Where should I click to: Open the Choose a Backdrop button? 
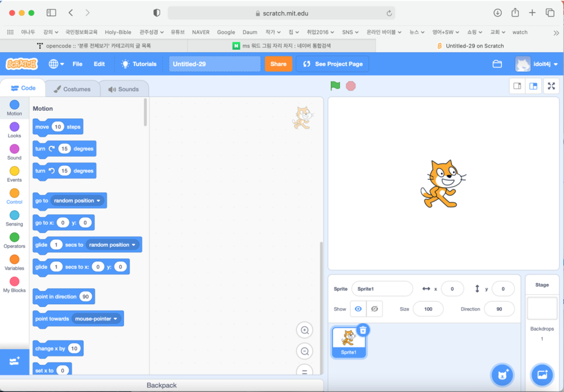click(x=542, y=375)
